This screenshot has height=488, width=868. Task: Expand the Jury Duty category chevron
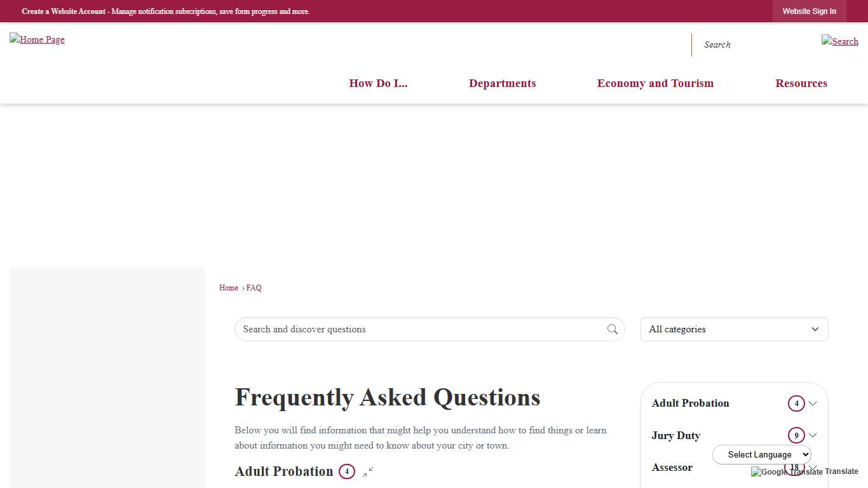click(x=813, y=435)
